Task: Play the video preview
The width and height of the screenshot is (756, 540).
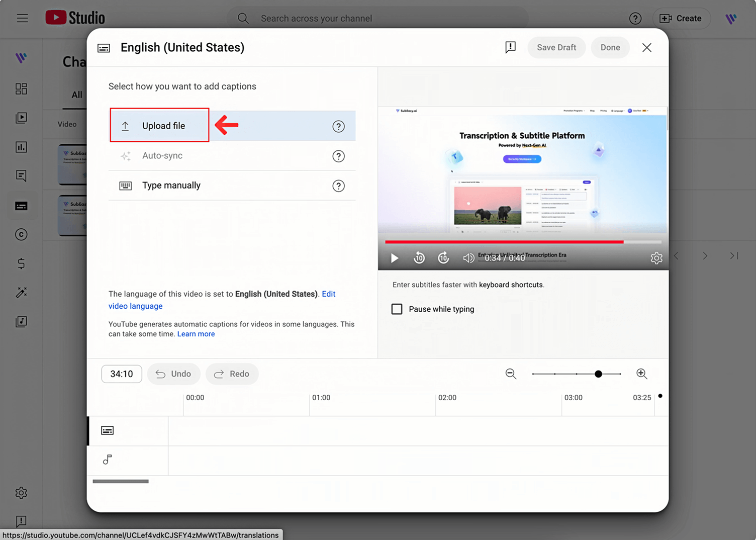Action: coord(395,258)
